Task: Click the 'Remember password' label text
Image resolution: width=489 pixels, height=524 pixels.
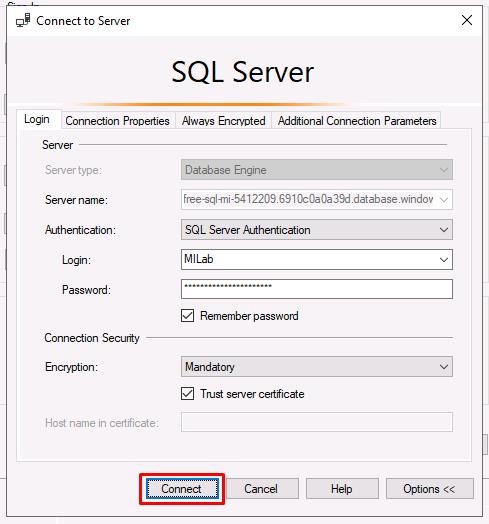Action: (x=249, y=316)
